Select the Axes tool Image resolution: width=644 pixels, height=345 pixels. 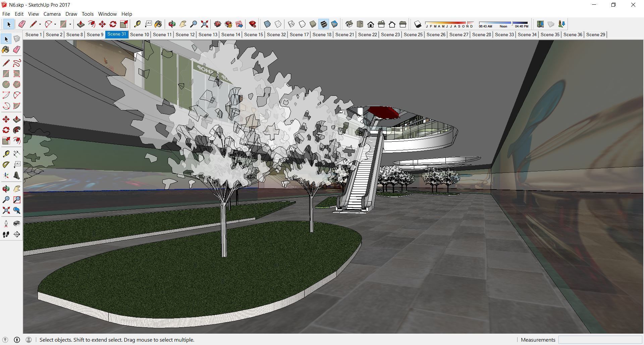(x=6, y=175)
